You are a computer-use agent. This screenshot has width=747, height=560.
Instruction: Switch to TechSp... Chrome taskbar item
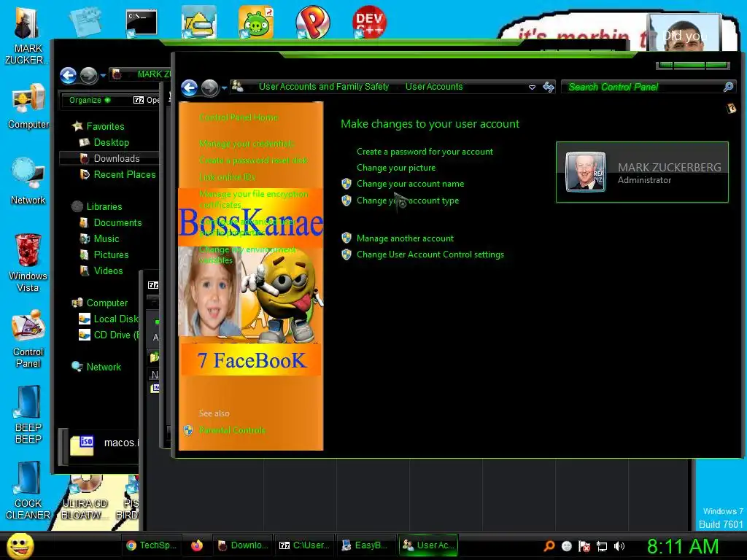(152, 545)
